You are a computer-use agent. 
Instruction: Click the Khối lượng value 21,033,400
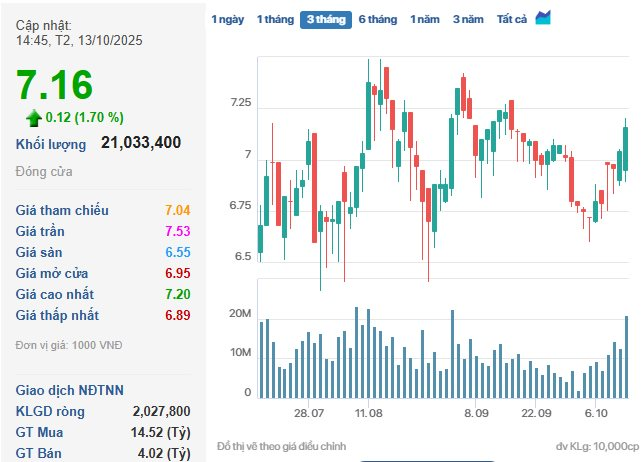click(x=141, y=143)
